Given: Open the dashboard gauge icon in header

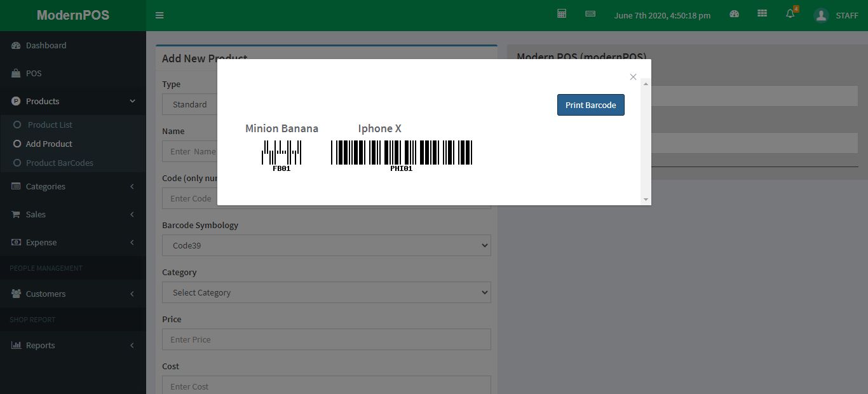Looking at the screenshot, I should pyautogui.click(x=735, y=14).
